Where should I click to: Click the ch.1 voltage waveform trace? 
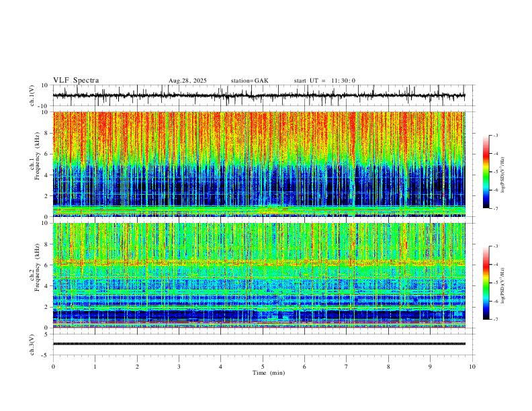point(259,95)
